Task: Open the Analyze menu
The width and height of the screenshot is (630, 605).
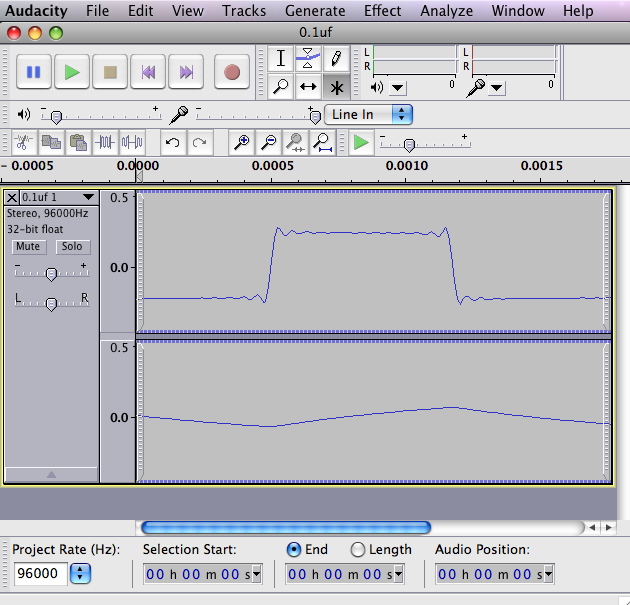Action: [446, 11]
